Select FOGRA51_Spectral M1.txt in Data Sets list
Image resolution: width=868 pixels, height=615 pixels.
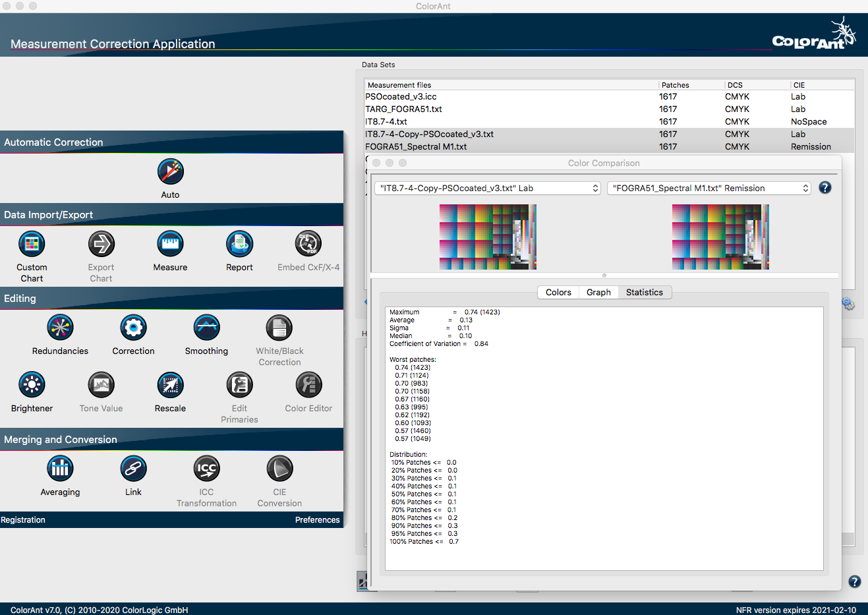pyautogui.click(x=609, y=147)
